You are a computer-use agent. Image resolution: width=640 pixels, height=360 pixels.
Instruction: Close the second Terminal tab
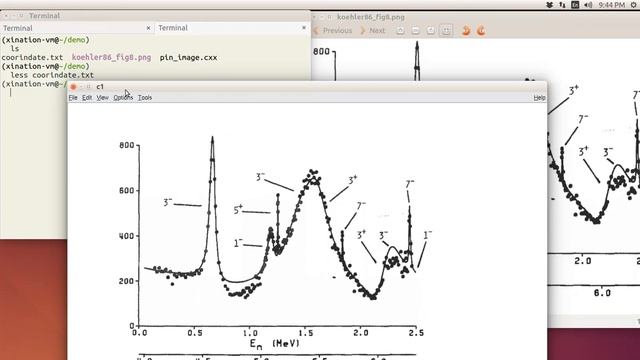[x=304, y=28]
